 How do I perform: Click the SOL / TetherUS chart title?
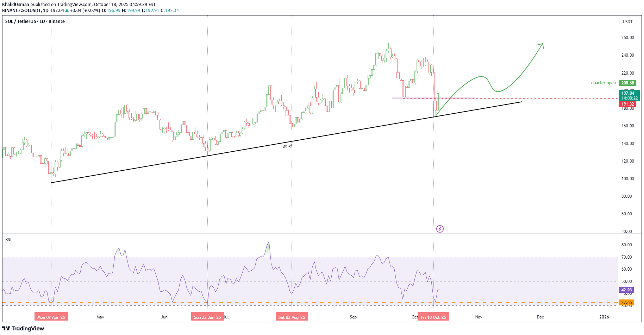point(35,21)
